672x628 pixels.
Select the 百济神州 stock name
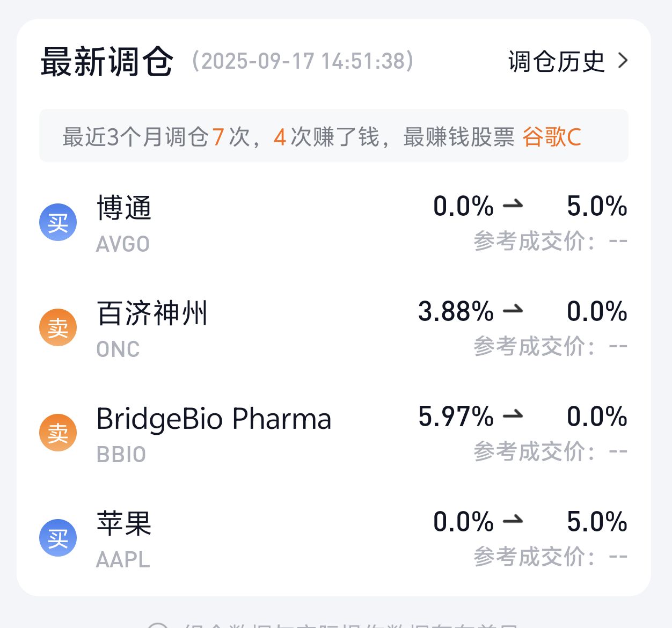click(x=152, y=313)
